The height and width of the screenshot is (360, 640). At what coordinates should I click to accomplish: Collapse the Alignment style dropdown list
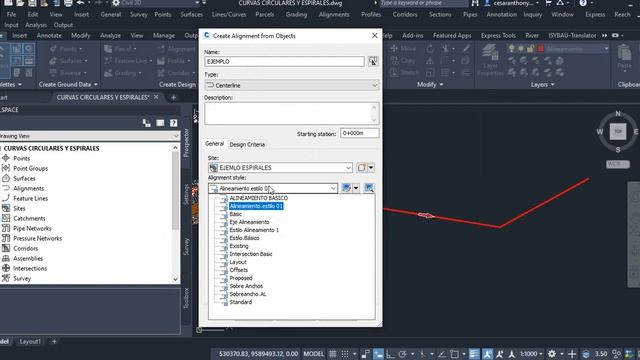point(333,188)
